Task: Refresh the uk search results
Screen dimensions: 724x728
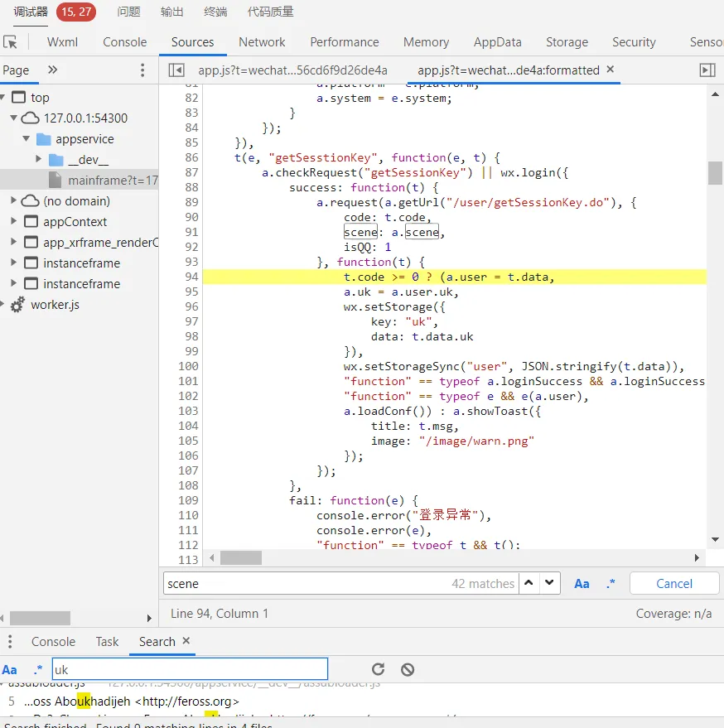Action: tap(378, 669)
